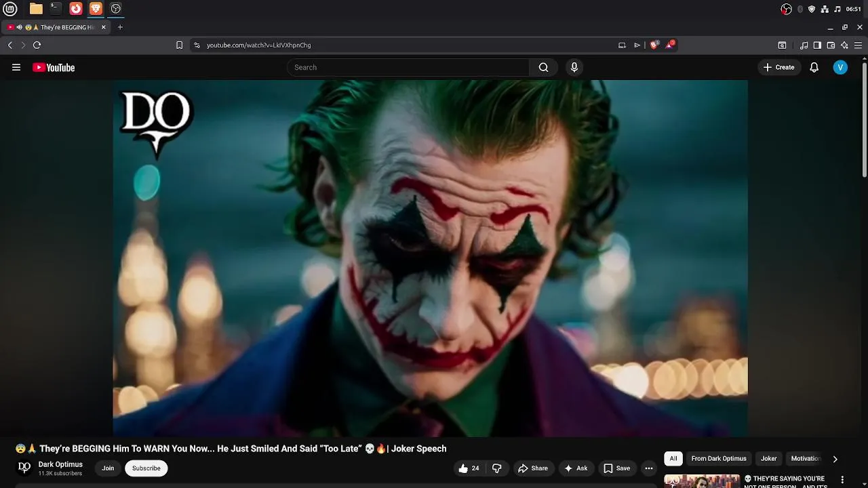This screenshot has width=868, height=488.
Task: Open the Linux Mint start menu
Action: [10, 9]
